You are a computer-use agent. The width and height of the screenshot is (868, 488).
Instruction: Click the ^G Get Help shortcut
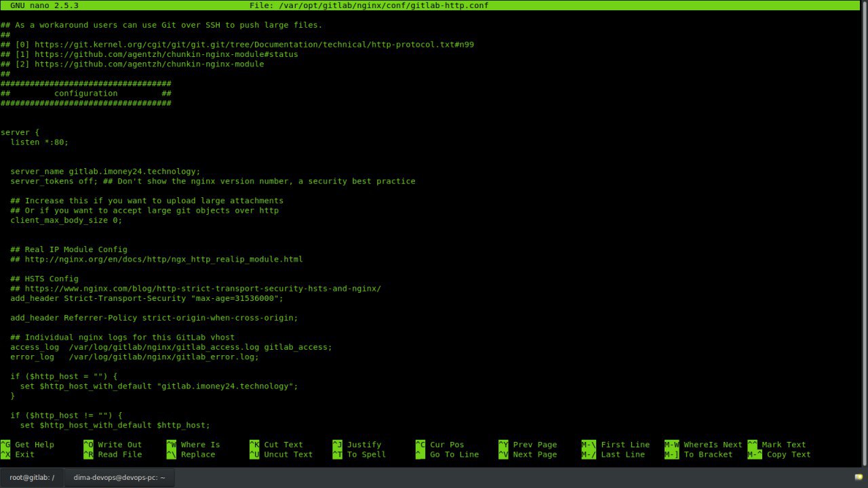(27, 445)
